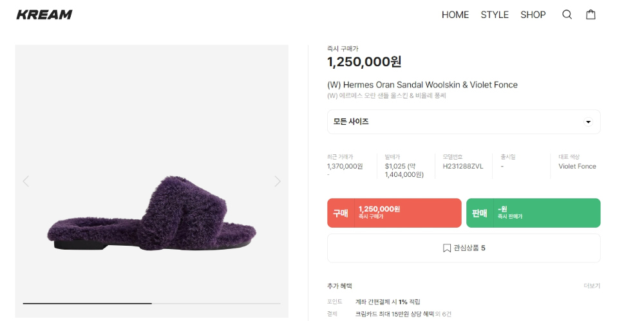Screen dimensions: 644x321
Task: Click the image carousel progress bar
Action: pyautogui.click(x=151, y=304)
